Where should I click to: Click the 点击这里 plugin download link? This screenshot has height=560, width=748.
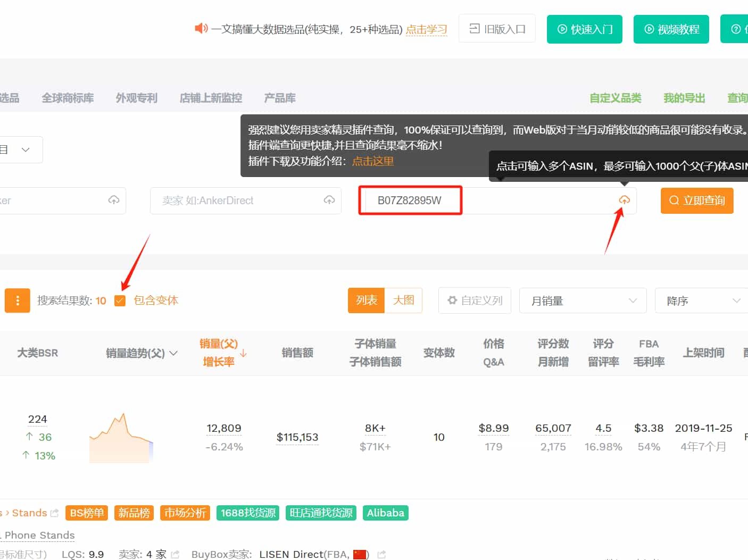(x=373, y=161)
